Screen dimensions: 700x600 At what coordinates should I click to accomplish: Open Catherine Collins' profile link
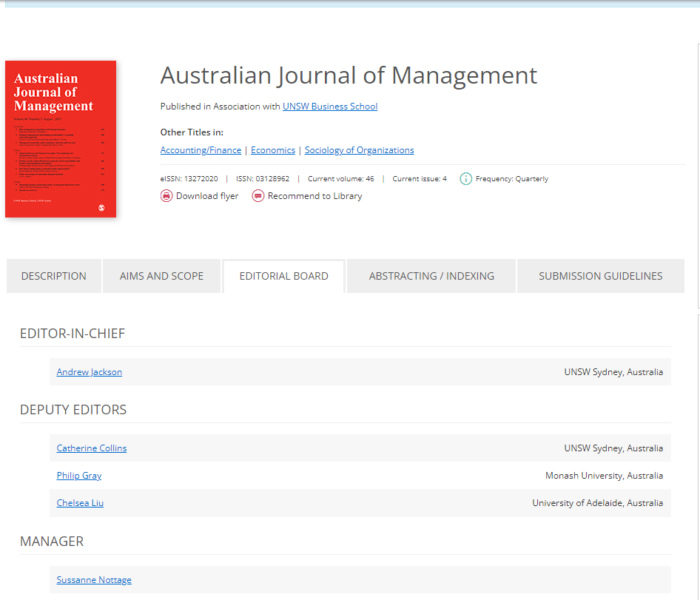92,448
